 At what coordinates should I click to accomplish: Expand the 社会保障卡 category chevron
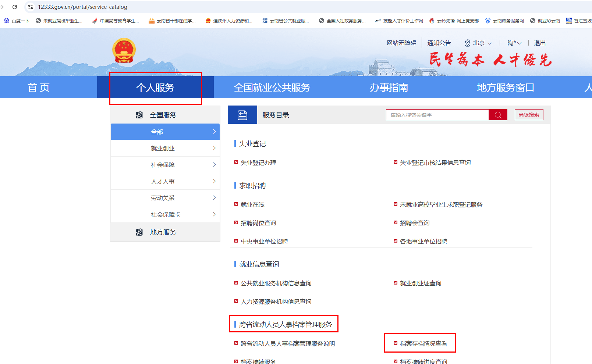point(214,214)
